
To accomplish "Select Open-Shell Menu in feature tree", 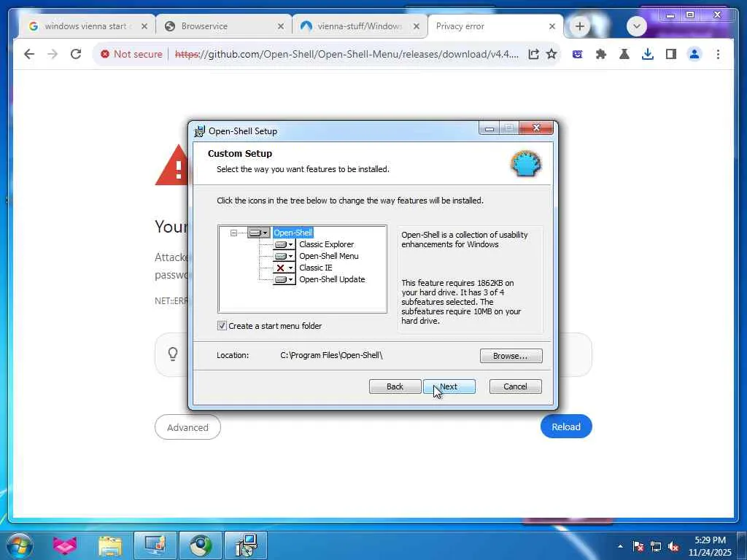I will pos(329,256).
